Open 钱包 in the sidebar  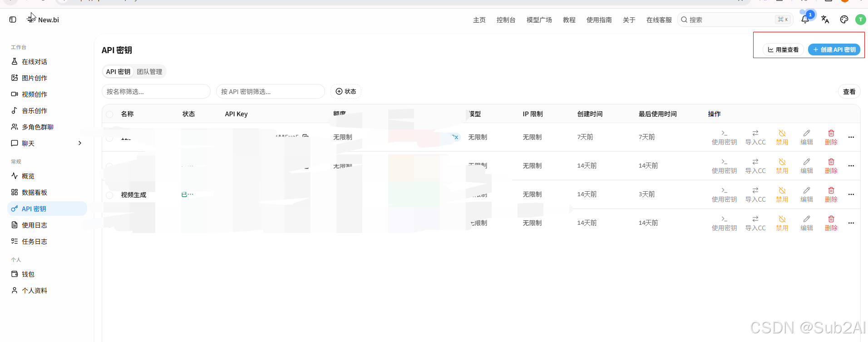point(47,274)
